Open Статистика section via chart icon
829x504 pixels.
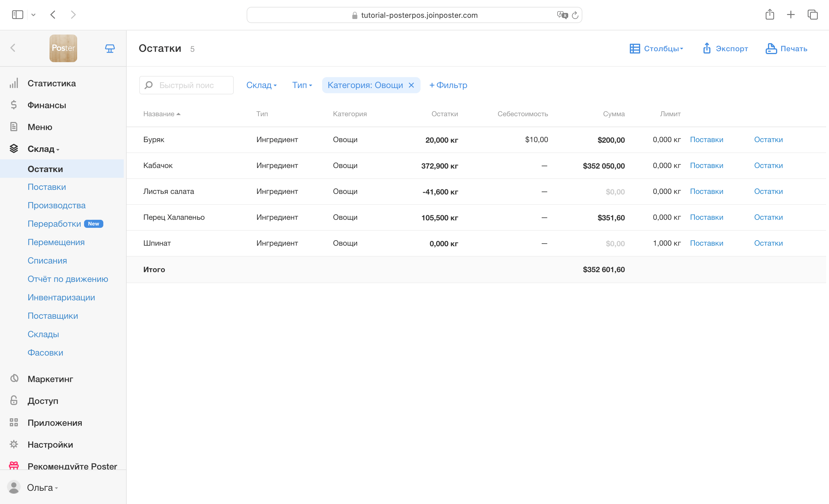[x=14, y=83]
